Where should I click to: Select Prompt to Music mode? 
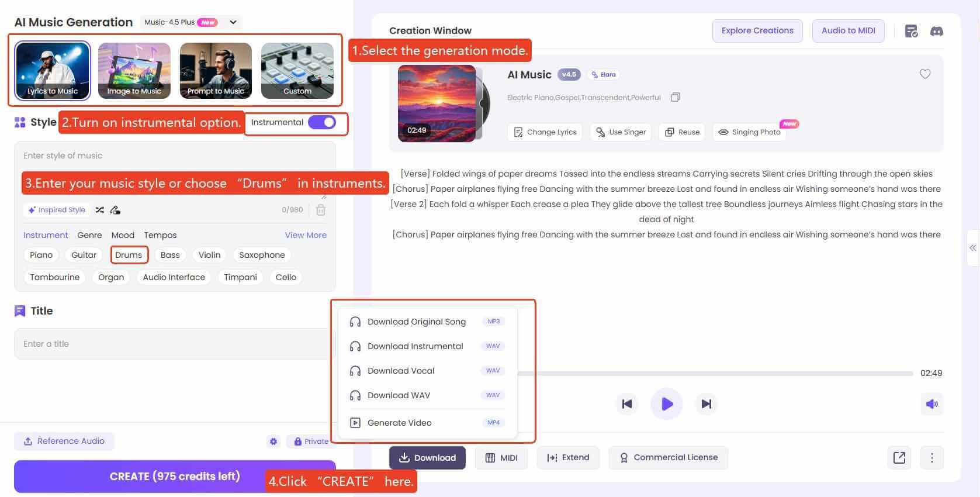(216, 70)
